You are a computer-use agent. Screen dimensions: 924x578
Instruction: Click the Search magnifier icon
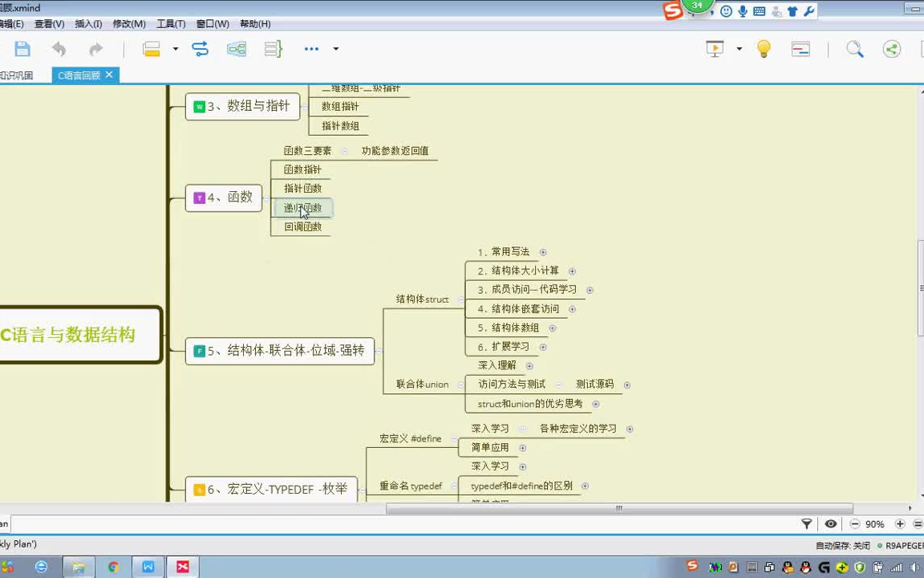[x=854, y=49]
